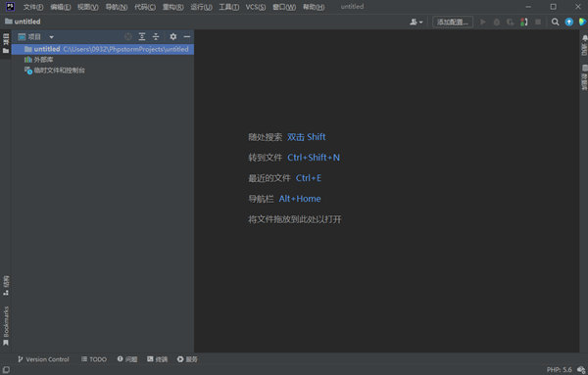Open the 编辑(E) menu
588x375 pixels.
(61, 7)
